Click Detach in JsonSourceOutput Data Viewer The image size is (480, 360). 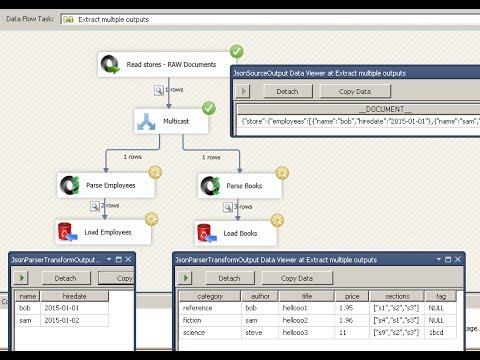(x=288, y=91)
